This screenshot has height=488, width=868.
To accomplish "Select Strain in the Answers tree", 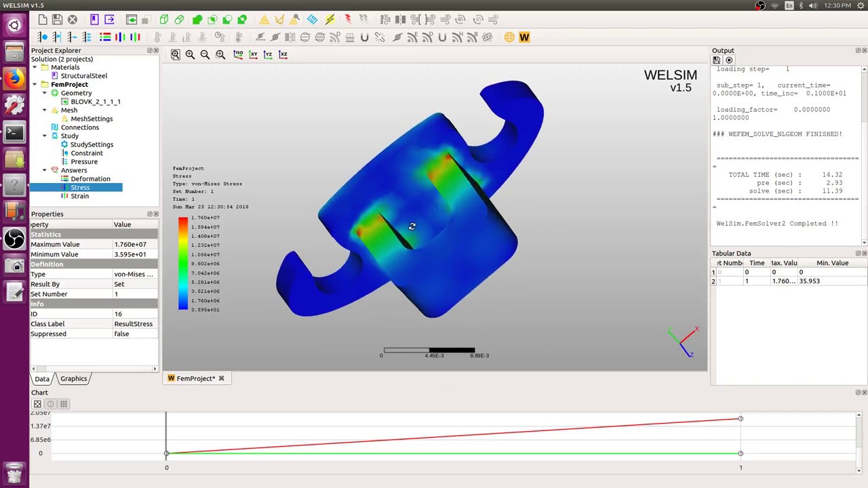I will [79, 196].
